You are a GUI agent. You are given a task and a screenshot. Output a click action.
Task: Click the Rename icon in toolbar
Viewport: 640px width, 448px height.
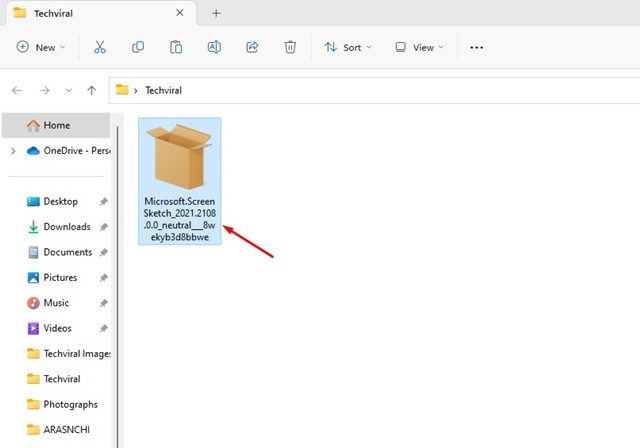[x=214, y=47]
